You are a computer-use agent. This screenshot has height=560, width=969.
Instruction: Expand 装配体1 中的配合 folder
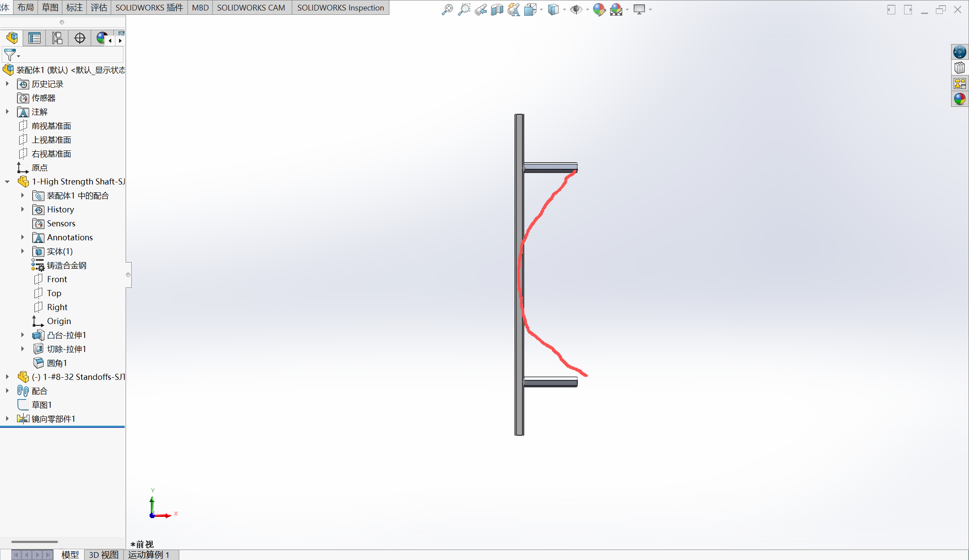pyautogui.click(x=22, y=195)
